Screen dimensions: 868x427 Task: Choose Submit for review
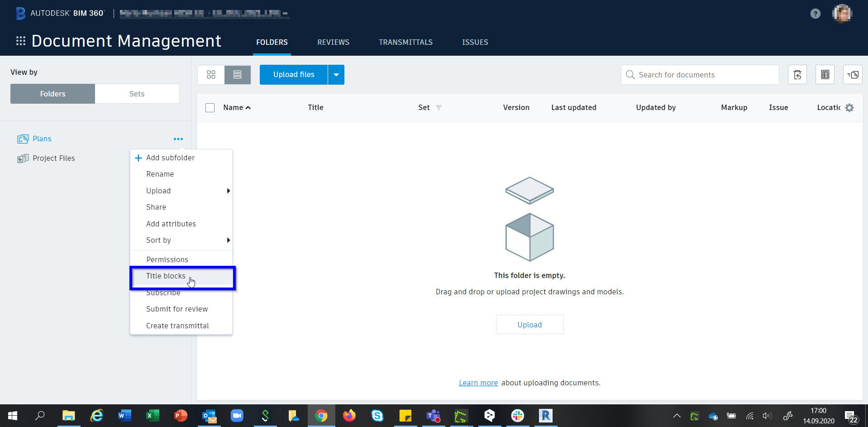[x=181, y=309]
